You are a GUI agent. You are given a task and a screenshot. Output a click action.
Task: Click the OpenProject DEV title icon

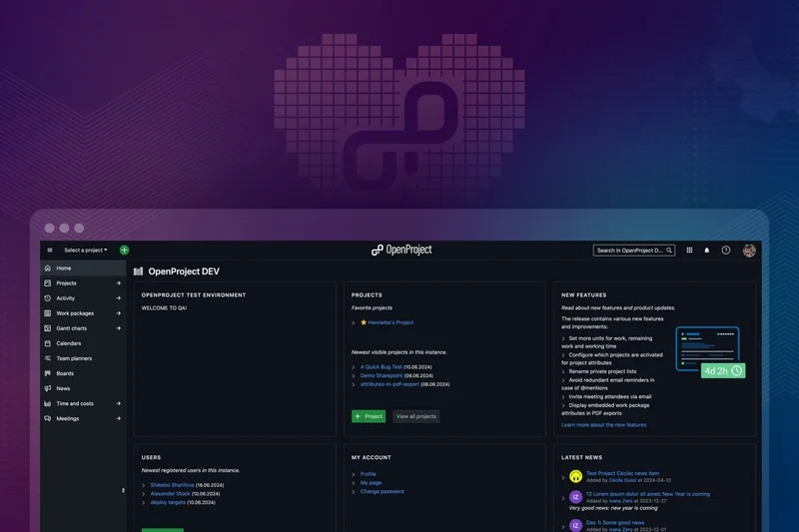click(x=138, y=271)
